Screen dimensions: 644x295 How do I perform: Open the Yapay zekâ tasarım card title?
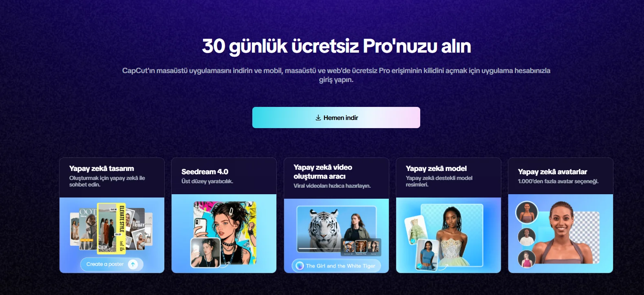click(x=101, y=169)
